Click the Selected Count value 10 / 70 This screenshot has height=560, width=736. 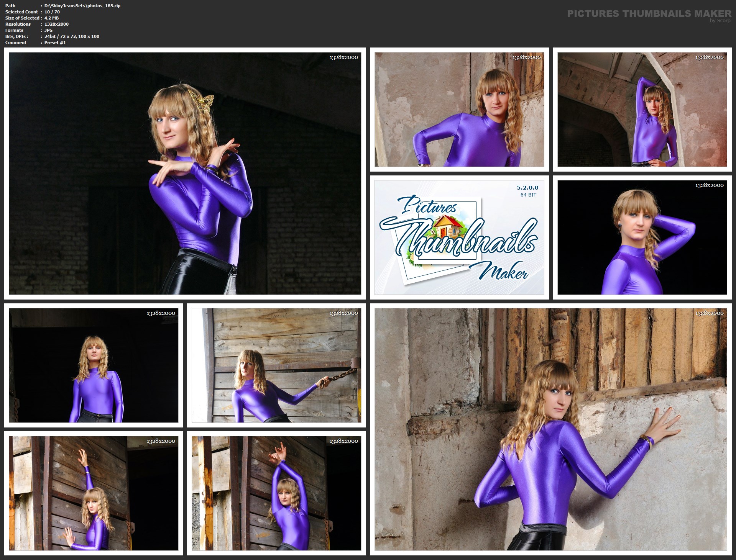(52, 12)
